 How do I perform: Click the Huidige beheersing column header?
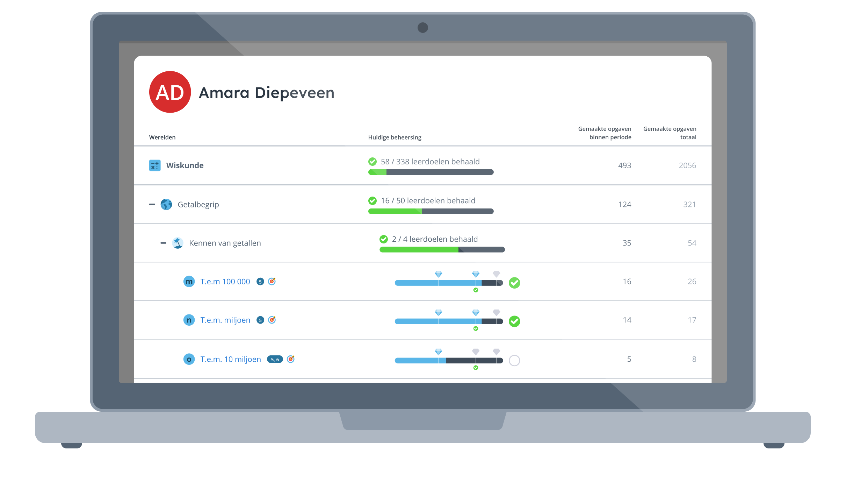point(395,137)
